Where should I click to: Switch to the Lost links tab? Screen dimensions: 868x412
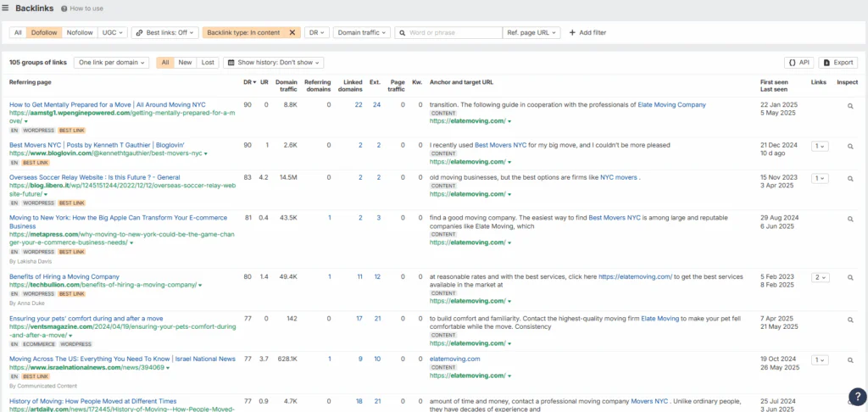208,63
